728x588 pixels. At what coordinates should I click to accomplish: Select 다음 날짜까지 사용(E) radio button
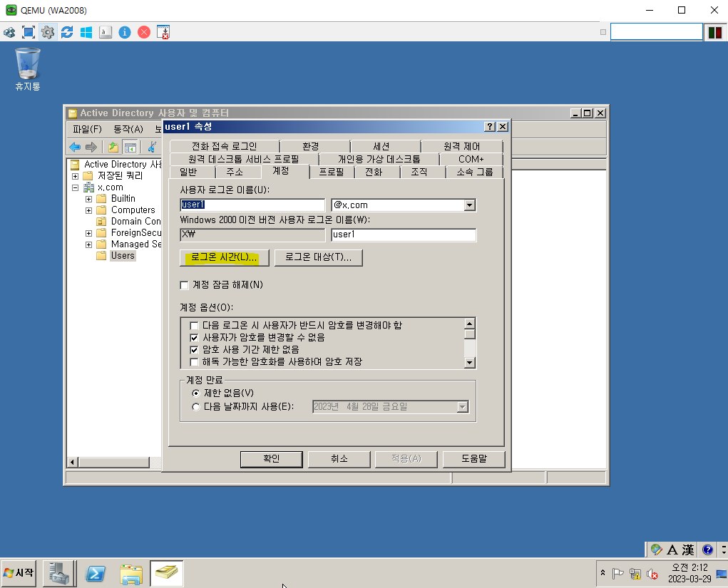coord(196,407)
